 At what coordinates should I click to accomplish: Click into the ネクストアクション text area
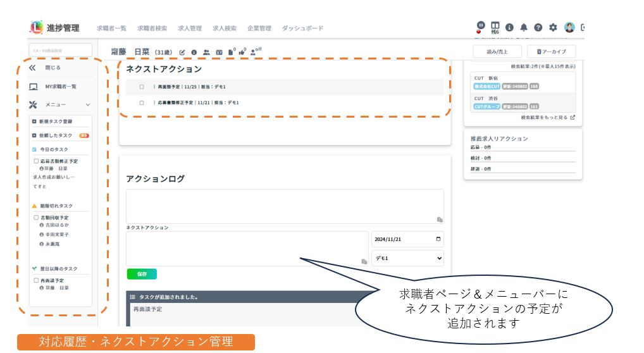click(x=247, y=248)
